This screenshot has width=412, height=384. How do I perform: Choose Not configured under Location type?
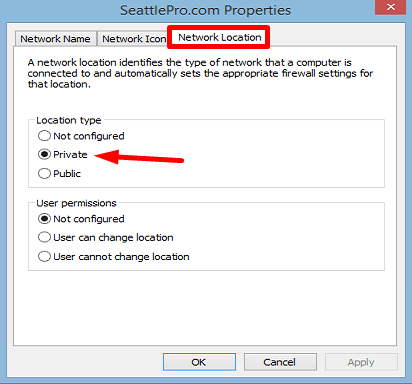tap(81, 136)
